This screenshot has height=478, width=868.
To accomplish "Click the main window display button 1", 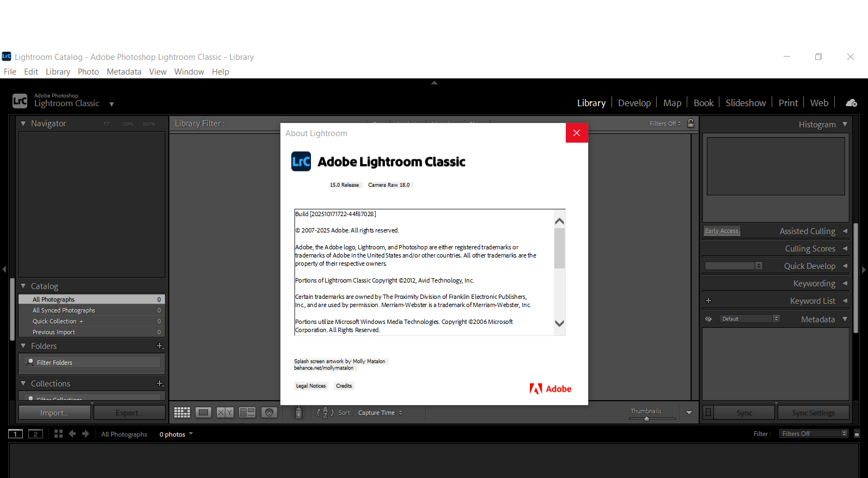I will pos(16,434).
